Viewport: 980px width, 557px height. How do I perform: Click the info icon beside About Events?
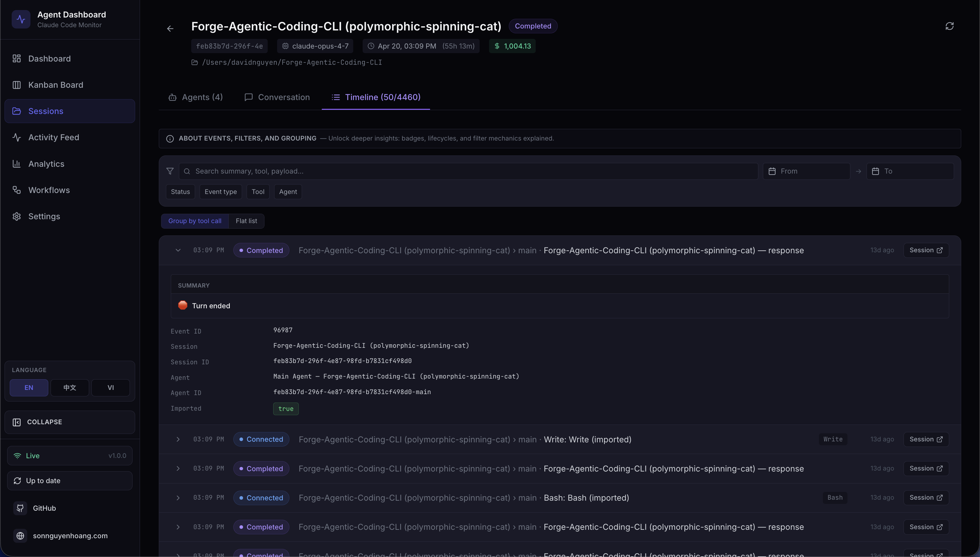tap(170, 139)
